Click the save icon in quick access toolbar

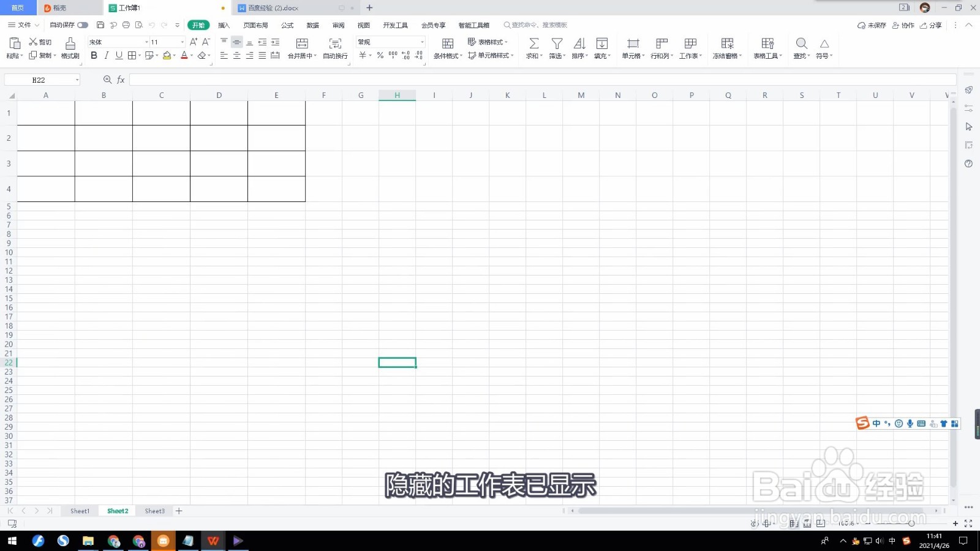click(x=100, y=25)
